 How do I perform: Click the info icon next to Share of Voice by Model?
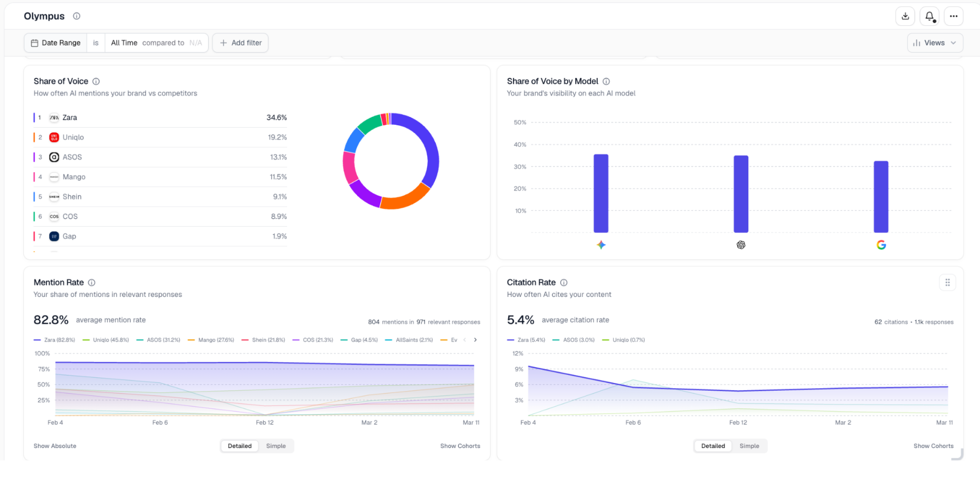click(x=606, y=82)
